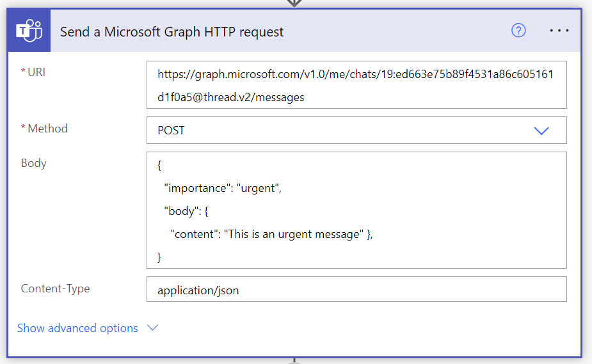Click the required Method label

(x=44, y=128)
